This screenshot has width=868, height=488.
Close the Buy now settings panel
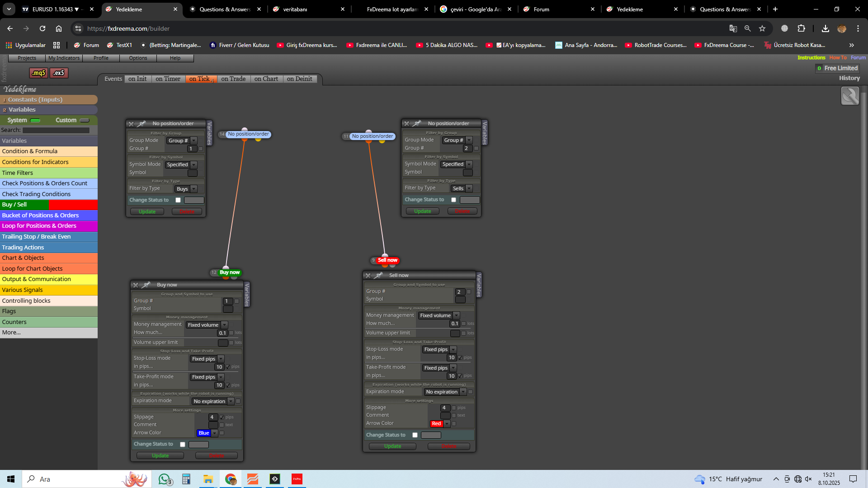pyautogui.click(x=136, y=285)
